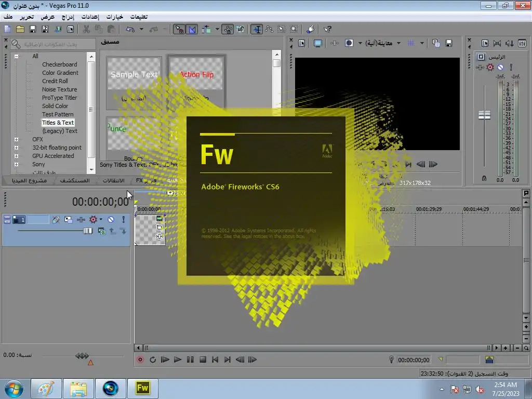Toggle preview on external monitor

318,43
